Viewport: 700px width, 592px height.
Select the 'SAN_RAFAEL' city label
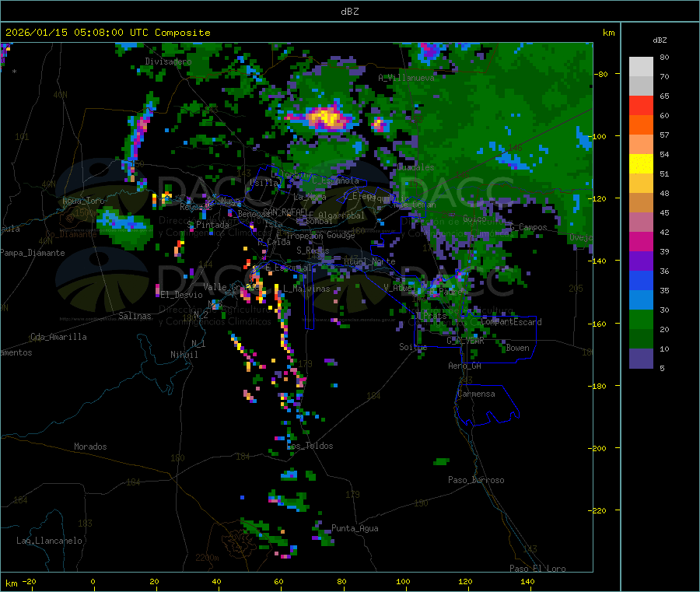[x=285, y=212]
